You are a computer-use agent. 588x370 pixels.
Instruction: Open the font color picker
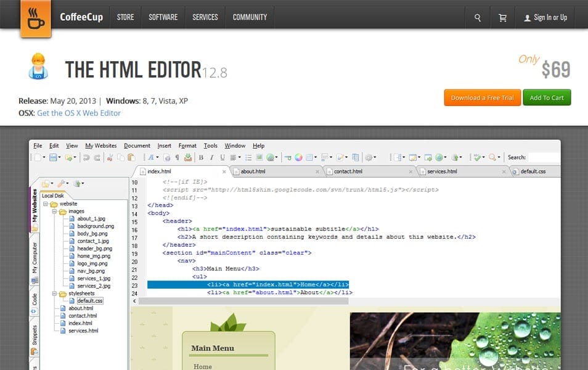pos(298,158)
